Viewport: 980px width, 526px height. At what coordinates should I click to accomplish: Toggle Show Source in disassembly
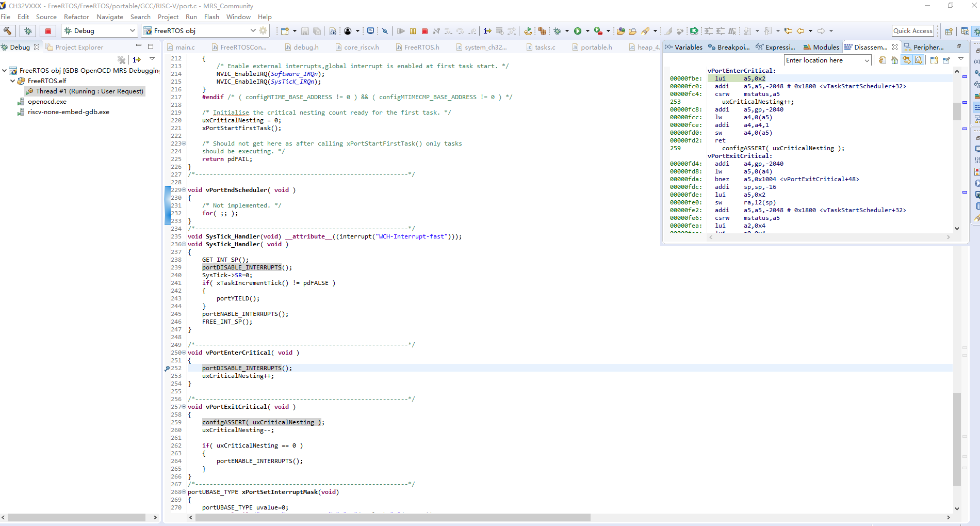point(919,60)
